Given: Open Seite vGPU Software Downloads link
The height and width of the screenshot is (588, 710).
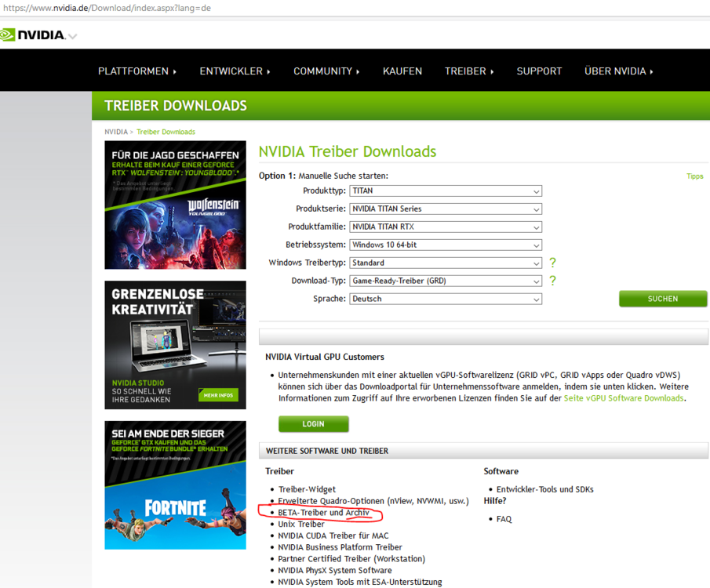Looking at the screenshot, I should [x=624, y=398].
